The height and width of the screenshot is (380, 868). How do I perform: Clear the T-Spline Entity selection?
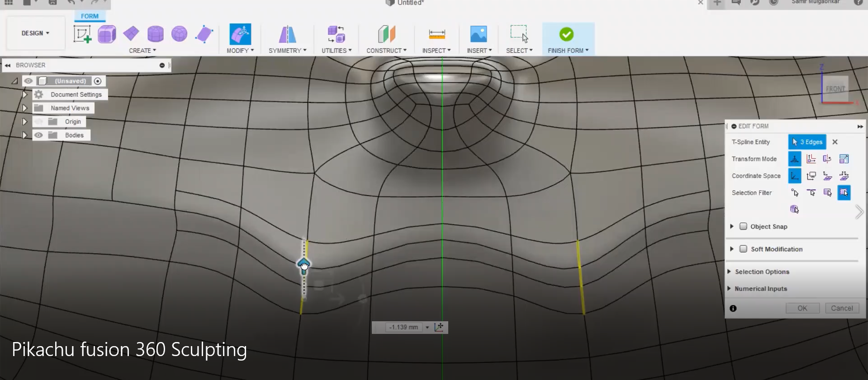tap(835, 142)
